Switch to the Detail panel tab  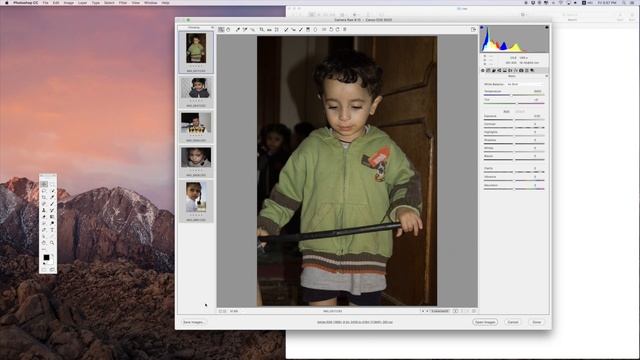click(x=493, y=70)
